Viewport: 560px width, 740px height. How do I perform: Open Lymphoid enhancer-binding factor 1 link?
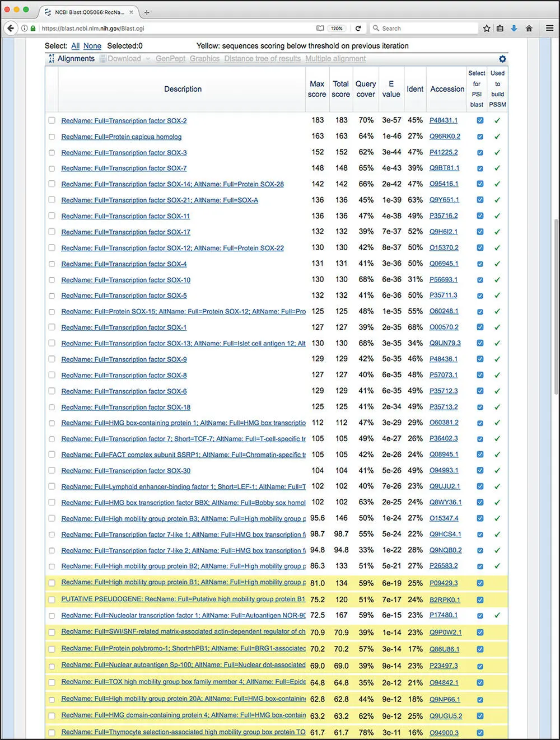183,486
